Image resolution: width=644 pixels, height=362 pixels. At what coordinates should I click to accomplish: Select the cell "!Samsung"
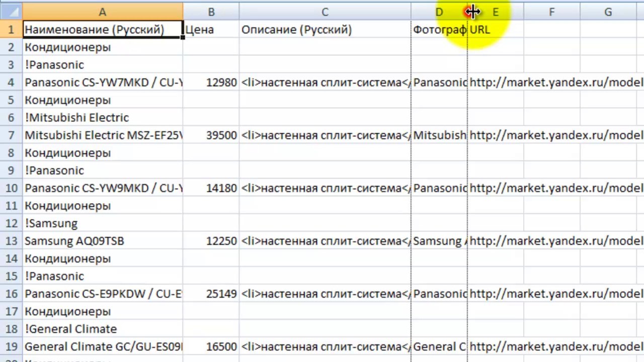[103, 223]
